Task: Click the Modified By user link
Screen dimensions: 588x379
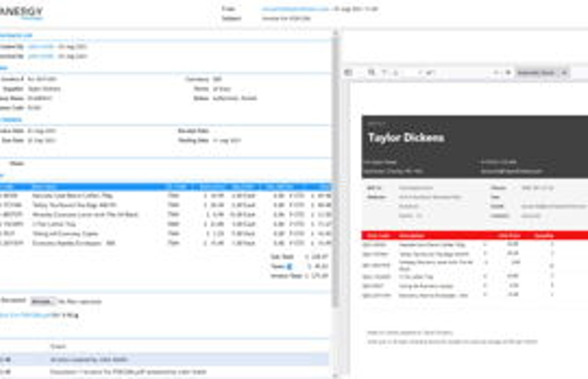Action: pos(41,56)
